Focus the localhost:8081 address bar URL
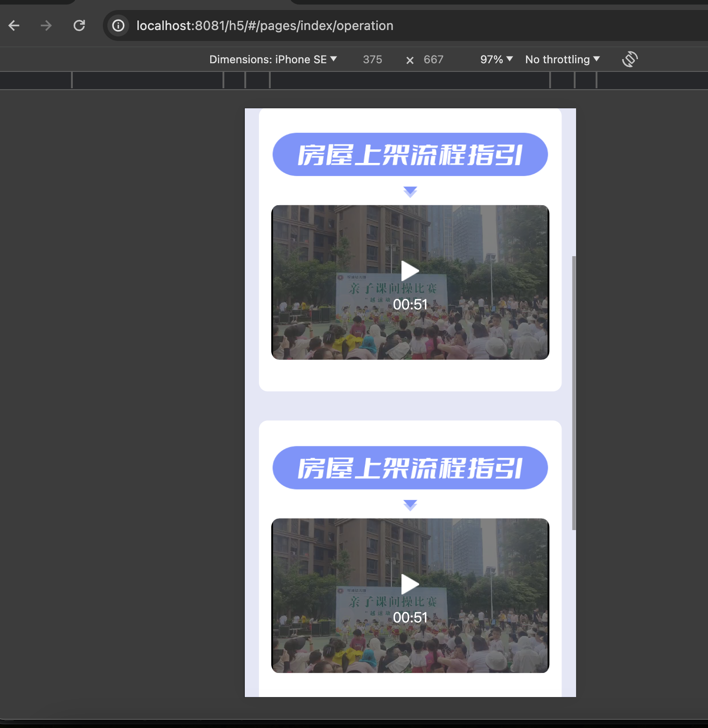 pos(265,25)
